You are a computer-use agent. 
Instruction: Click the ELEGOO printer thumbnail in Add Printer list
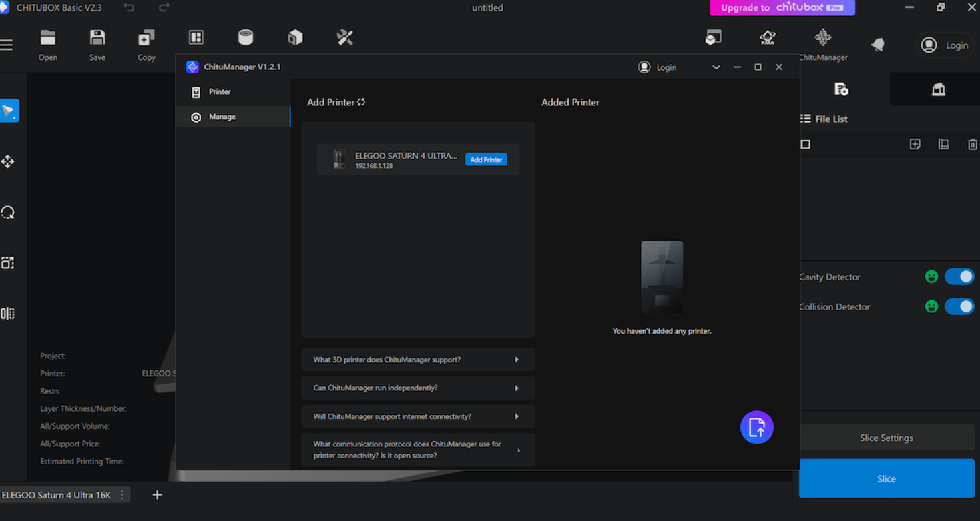340,159
